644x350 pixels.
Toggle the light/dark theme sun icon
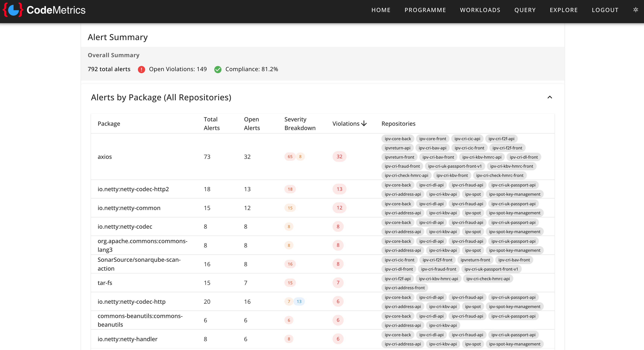tap(636, 10)
